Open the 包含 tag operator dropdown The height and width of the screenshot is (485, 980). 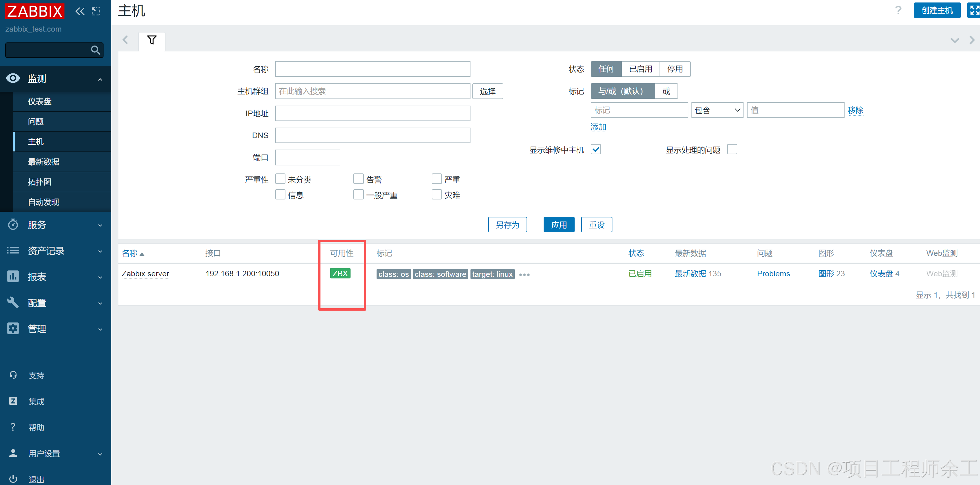click(x=717, y=110)
